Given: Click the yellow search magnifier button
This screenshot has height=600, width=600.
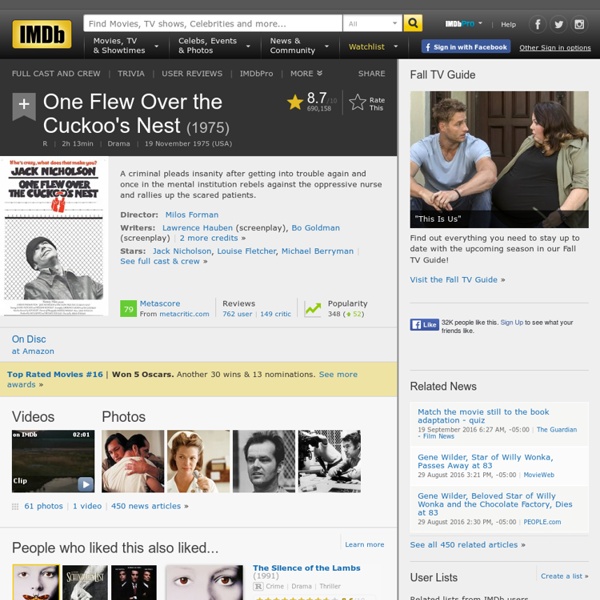Looking at the screenshot, I should [413, 23].
